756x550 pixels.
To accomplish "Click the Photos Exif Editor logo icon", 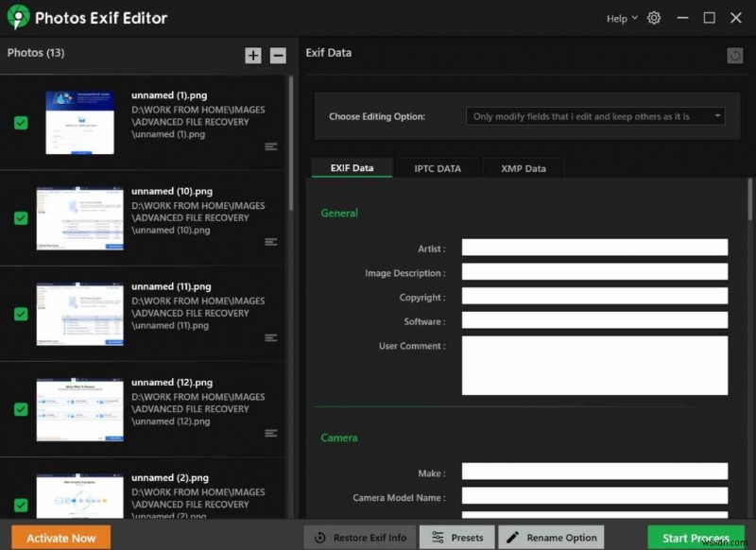I will coord(17,16).
